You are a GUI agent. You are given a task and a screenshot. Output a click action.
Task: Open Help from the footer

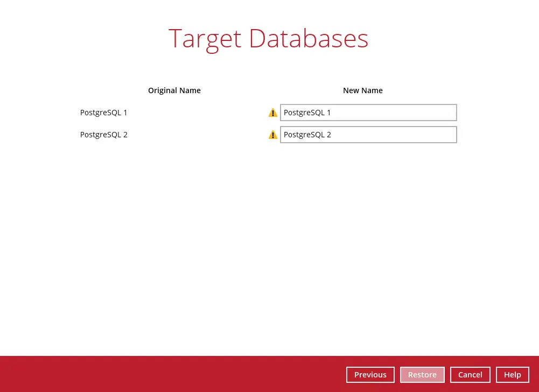pos(512,375)
